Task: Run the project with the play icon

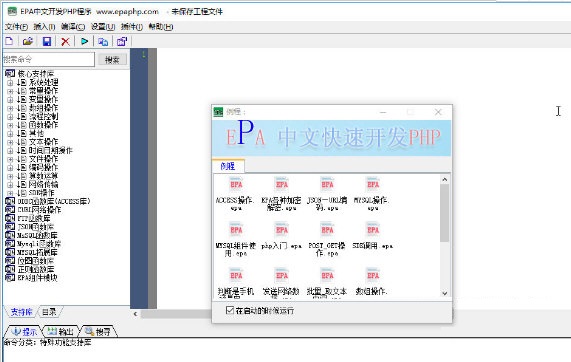Action: click(84, 41)
